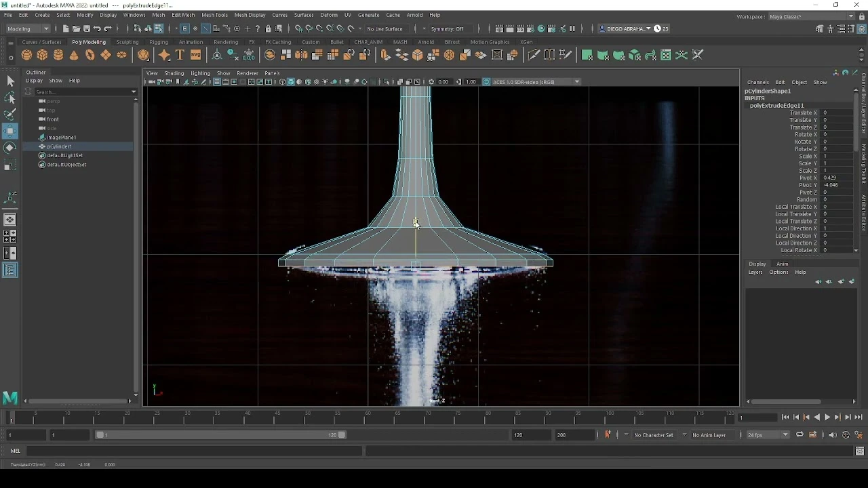Click the Save scene icon
This screenshot has height=488, width=868.
click(x=86, y=28)
